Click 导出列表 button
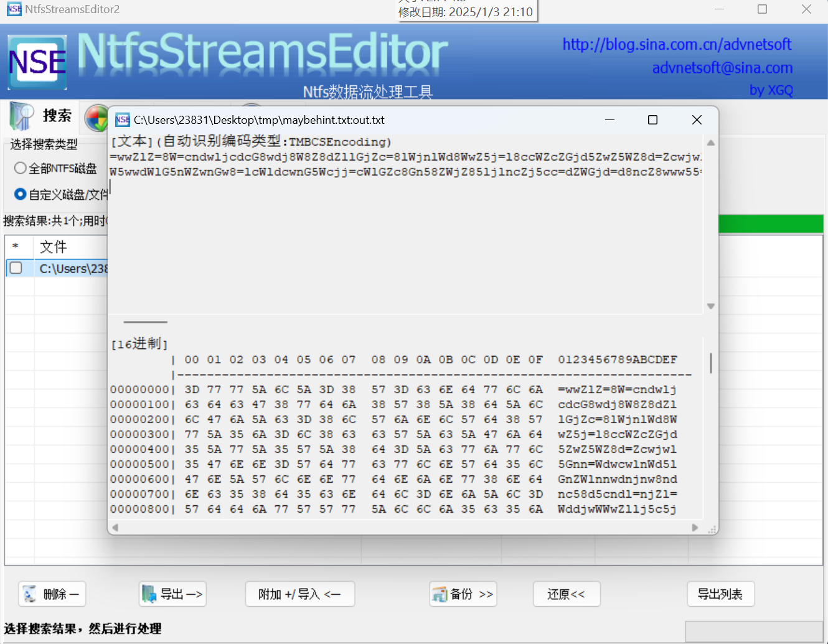Image resolution: width=828 pixels, height=644 pixels. tap(721, 594)
